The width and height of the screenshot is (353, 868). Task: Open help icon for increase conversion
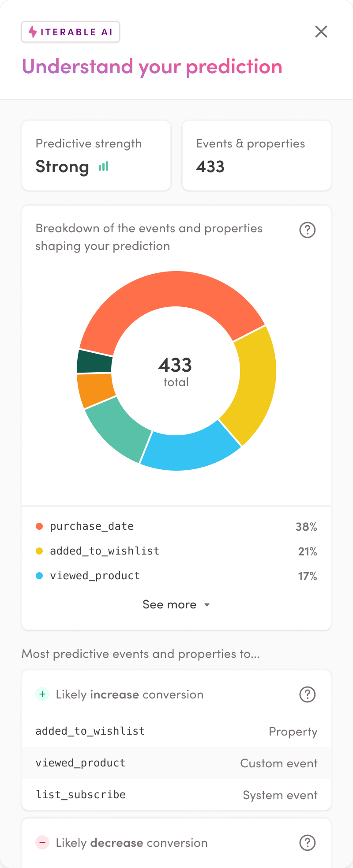coord(308,694)
